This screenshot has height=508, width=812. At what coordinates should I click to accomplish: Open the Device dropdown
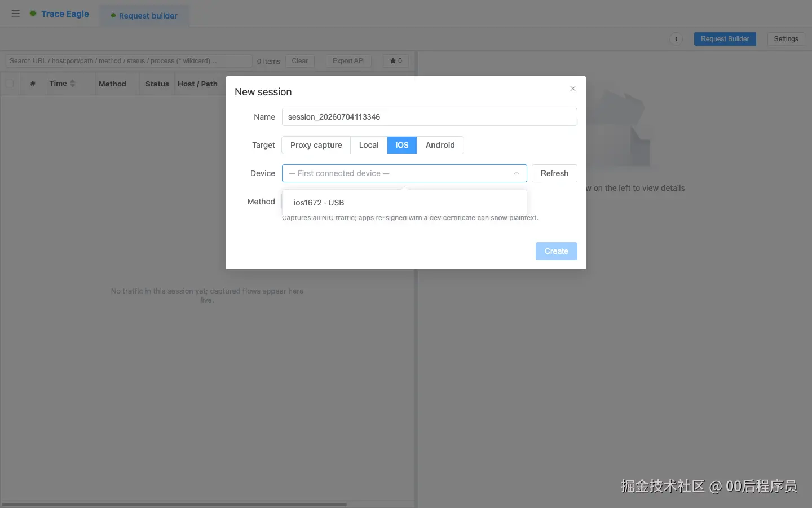[404, 173]
